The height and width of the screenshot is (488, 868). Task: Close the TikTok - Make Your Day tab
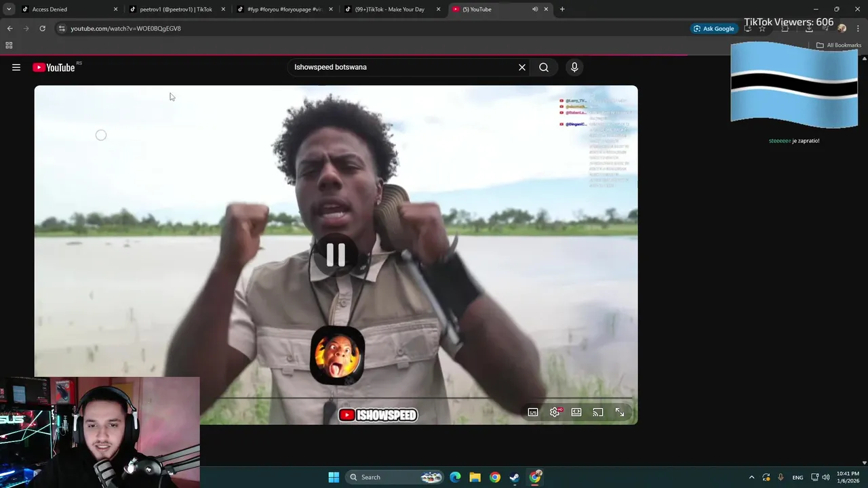(439, 9)
